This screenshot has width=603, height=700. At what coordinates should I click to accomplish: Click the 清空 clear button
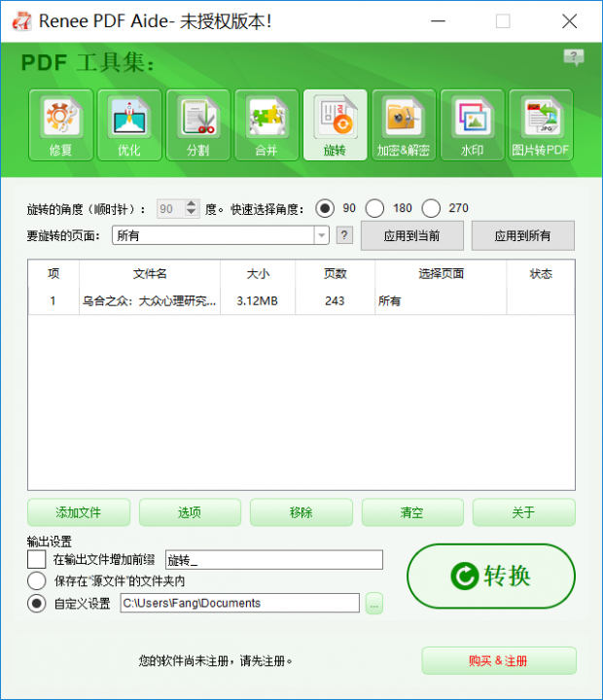412,512
